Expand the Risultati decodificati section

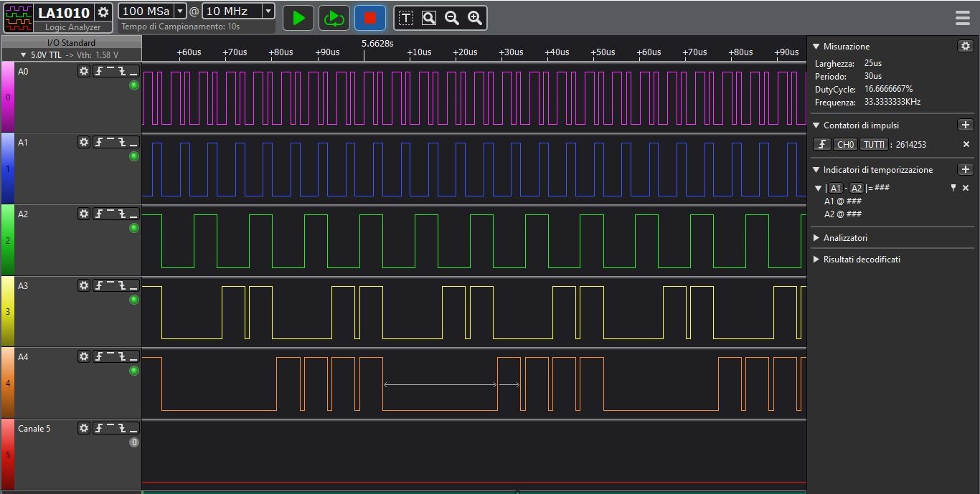[x=816, y=259]
